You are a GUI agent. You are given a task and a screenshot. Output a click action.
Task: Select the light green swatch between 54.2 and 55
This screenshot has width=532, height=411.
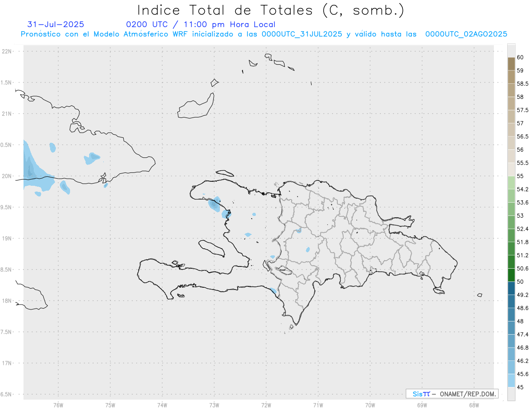tap(511, 183)
